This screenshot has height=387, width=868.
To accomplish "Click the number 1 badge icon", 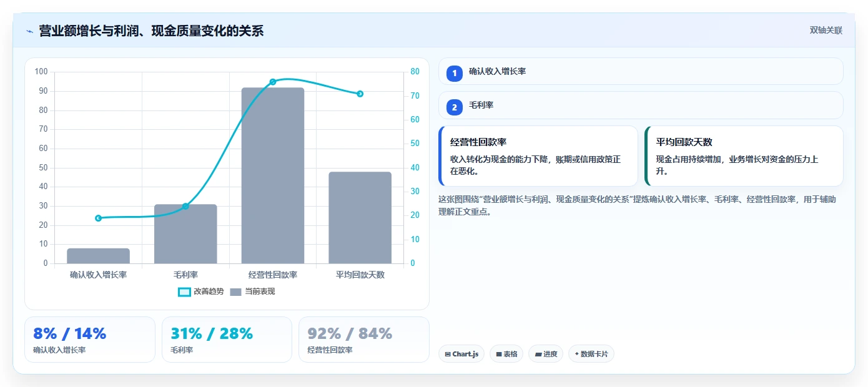I will (455, 73).
